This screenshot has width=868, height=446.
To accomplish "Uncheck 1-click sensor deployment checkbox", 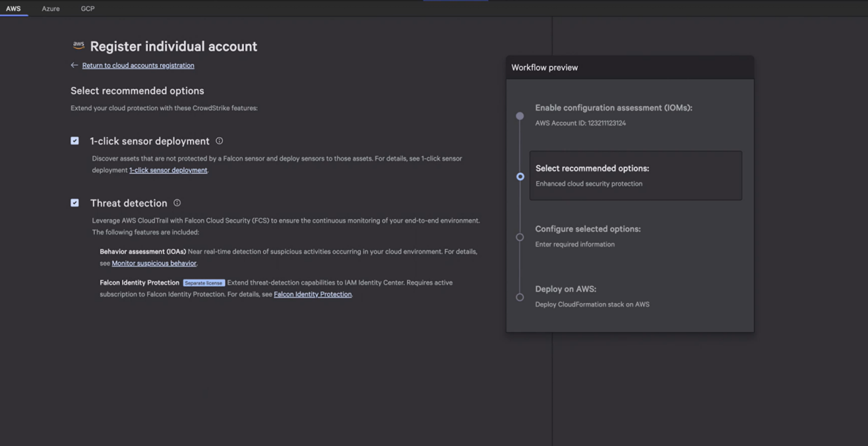I will click(x=75, y=141).
